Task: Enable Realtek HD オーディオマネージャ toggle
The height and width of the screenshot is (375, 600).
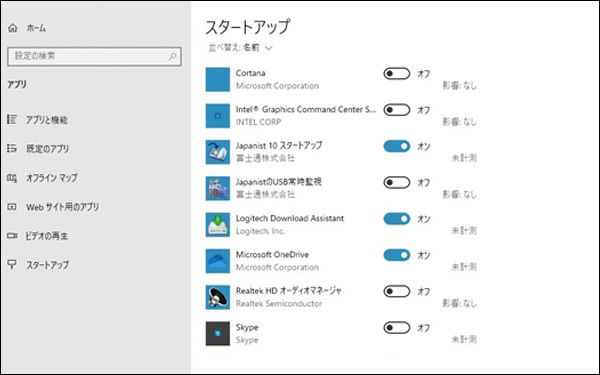Action: tap(397, 292)
